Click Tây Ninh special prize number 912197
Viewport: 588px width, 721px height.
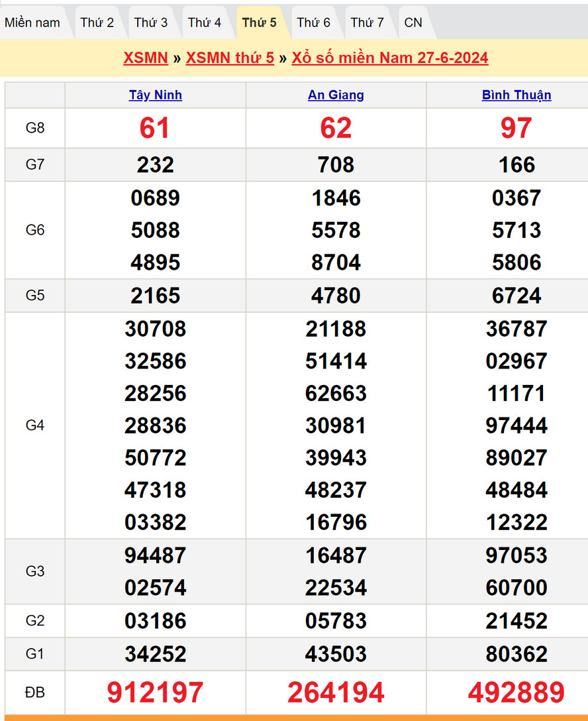click(156, 693)
